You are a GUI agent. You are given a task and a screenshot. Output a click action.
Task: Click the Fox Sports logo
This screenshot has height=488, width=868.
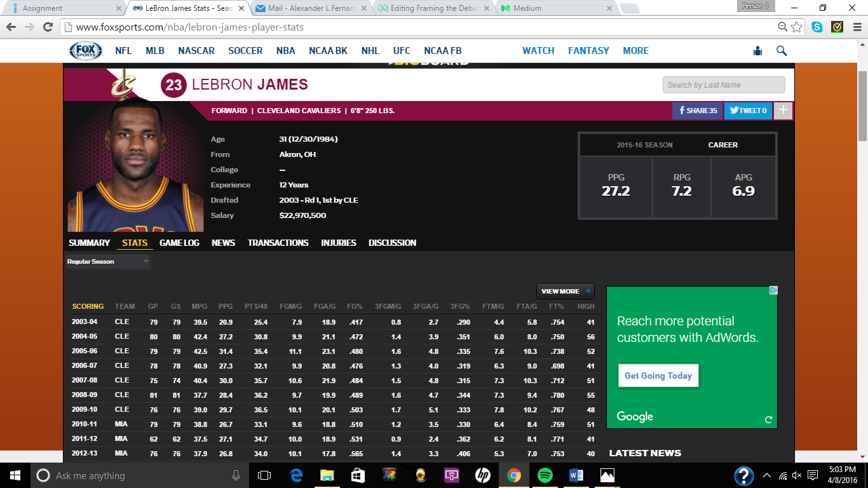[85, 51]
